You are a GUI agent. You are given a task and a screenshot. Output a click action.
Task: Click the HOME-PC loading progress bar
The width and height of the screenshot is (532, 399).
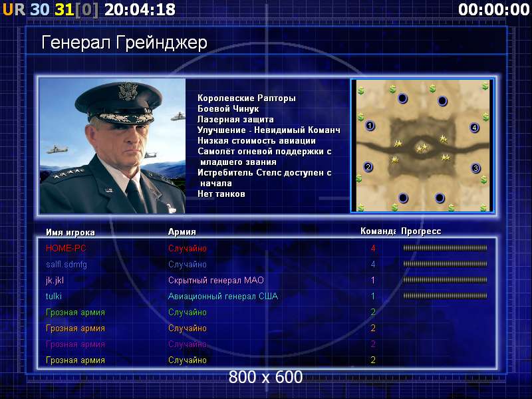tap(445, 248)
